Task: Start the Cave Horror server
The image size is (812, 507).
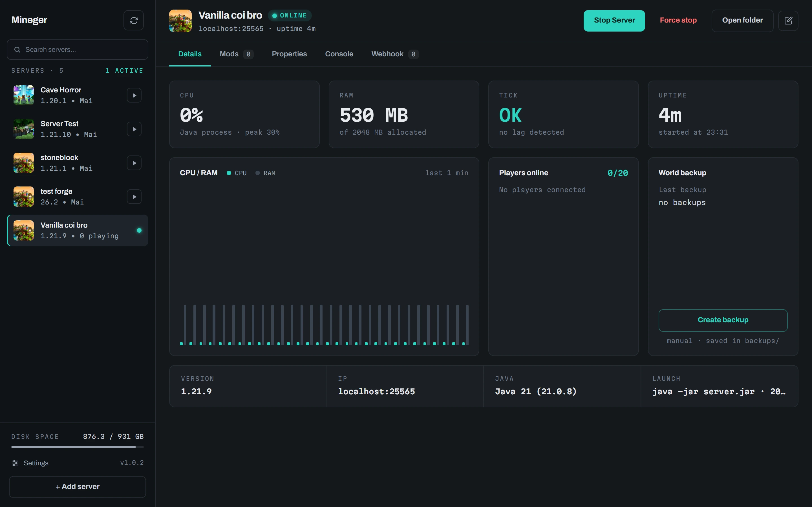Action: point(134,95)
